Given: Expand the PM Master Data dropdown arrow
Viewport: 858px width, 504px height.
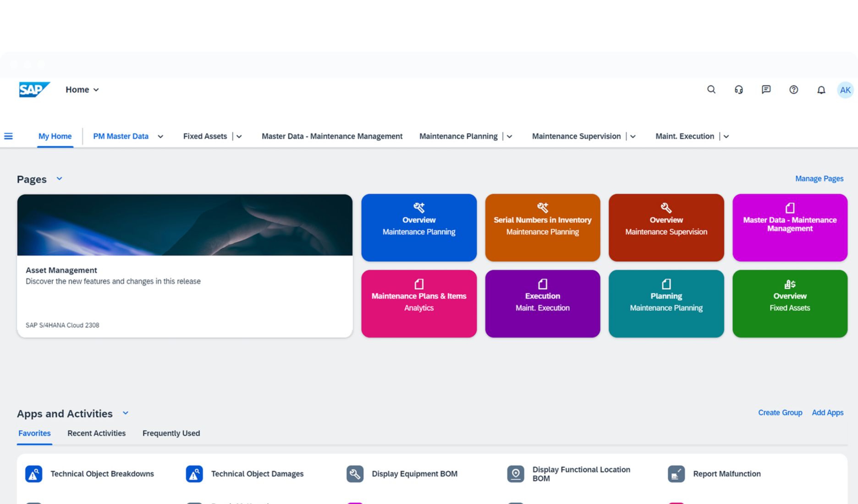Looking at the screenshot, I should pyautogui.click(x=160, y=137).
